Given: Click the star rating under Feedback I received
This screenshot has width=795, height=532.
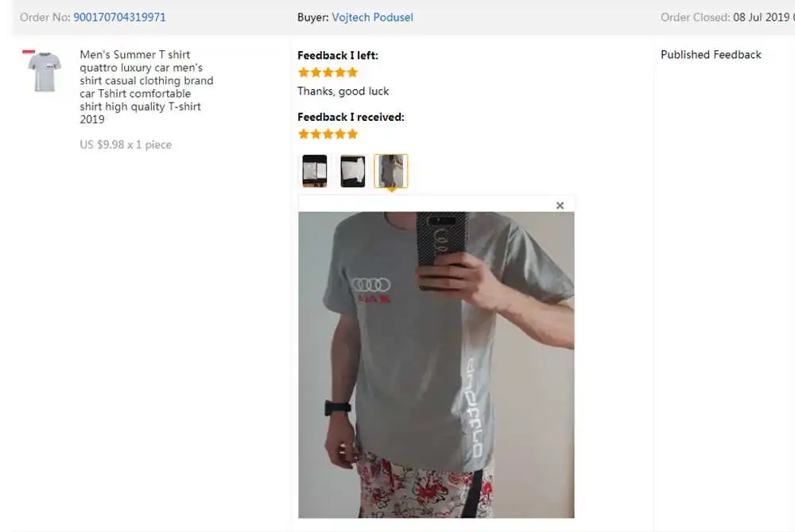Looking at the screenshot, I should coord(328,134).
